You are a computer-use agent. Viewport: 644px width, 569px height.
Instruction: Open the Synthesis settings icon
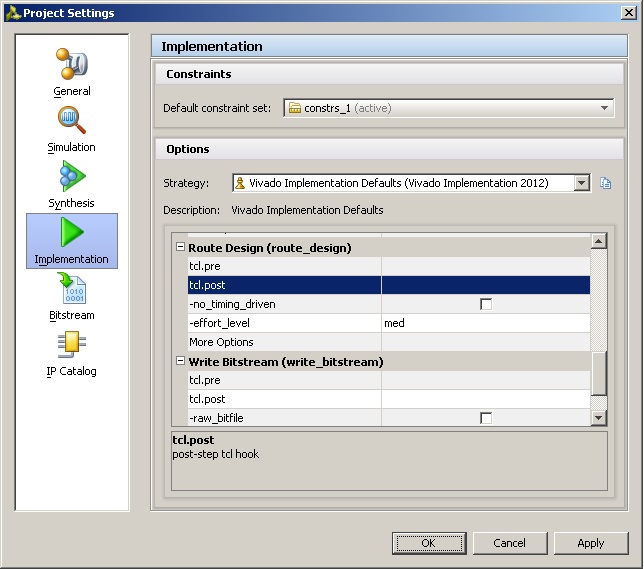tap(71, 183)
